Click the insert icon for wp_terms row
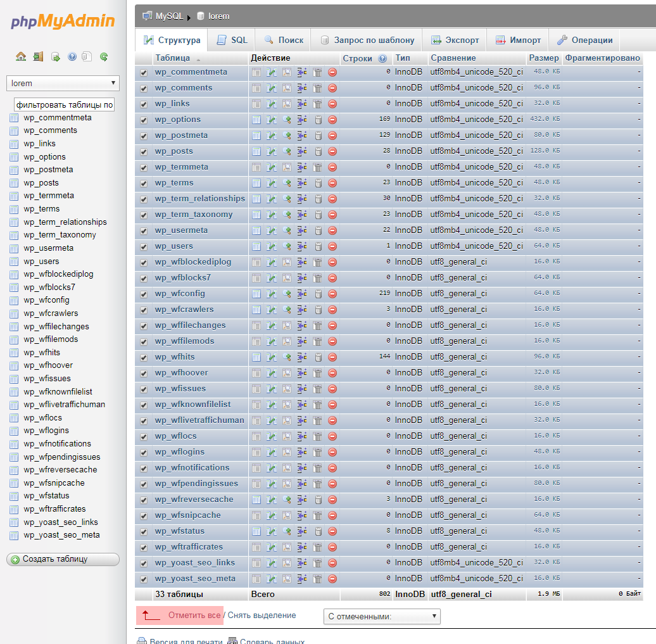 pos(302,183)
